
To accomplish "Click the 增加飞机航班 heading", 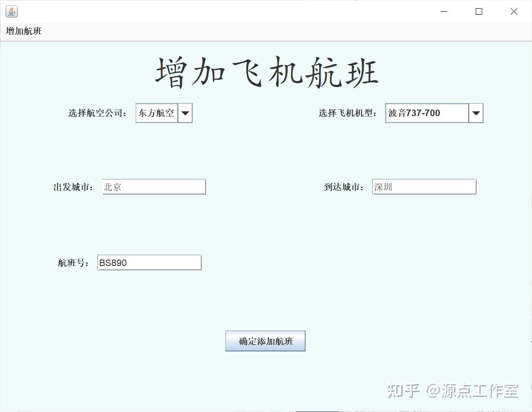I will click(x=267, y=72).
